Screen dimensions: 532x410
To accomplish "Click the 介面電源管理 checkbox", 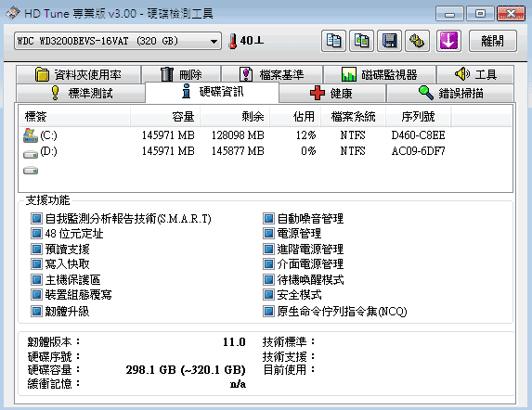I will pyautogui.click(x=268, y=264).
